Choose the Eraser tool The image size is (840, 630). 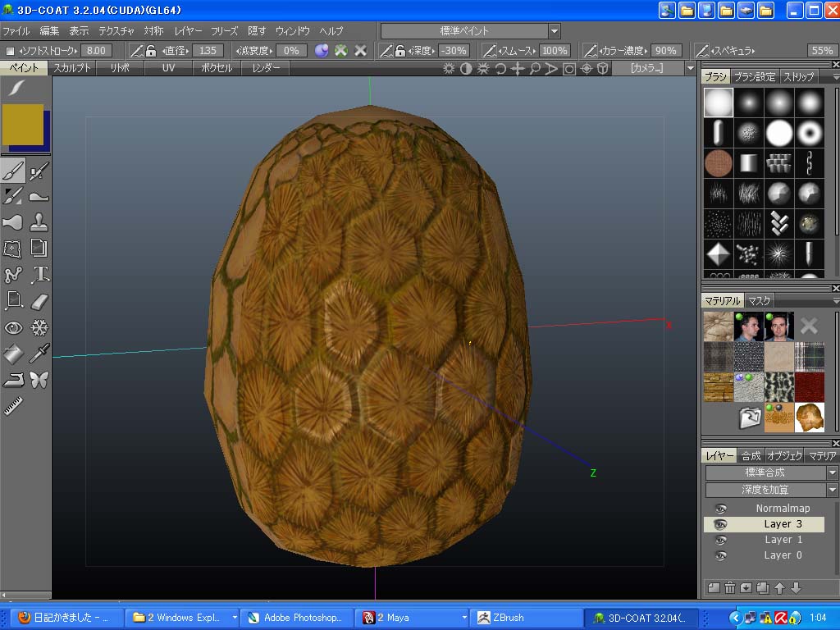click(x=39, y=301)
